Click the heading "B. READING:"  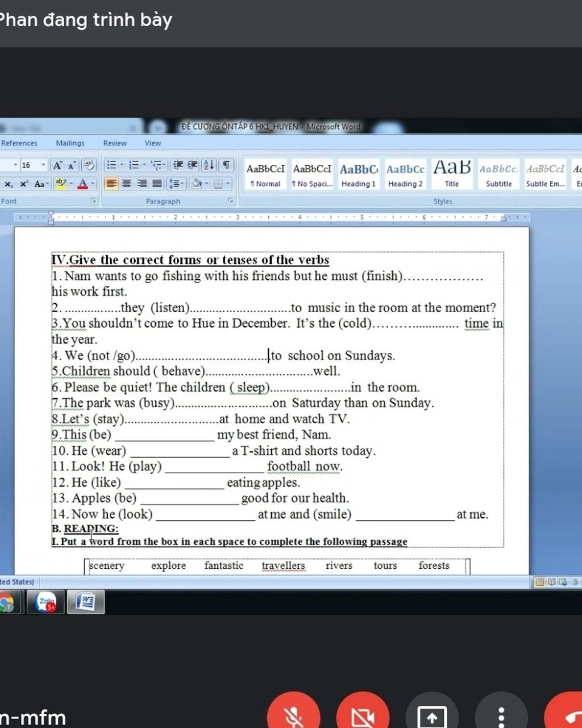pyautogui.click(x=85, y=529)
